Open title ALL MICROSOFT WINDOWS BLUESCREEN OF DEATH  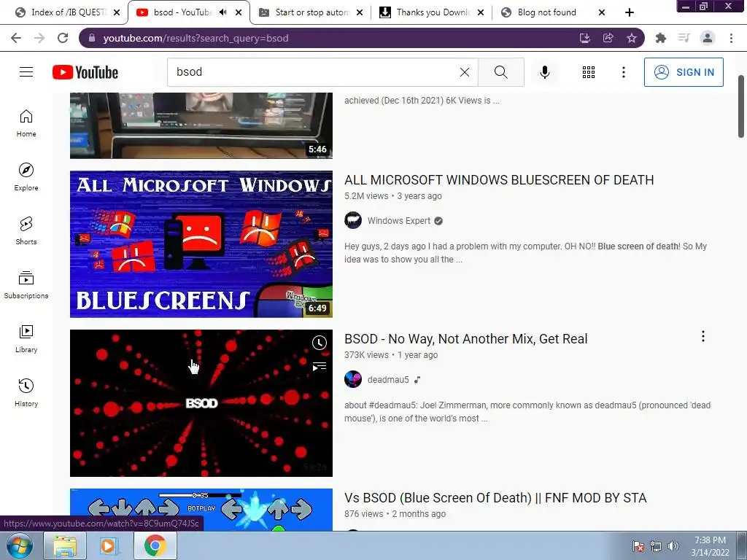(x=499, y=180)
